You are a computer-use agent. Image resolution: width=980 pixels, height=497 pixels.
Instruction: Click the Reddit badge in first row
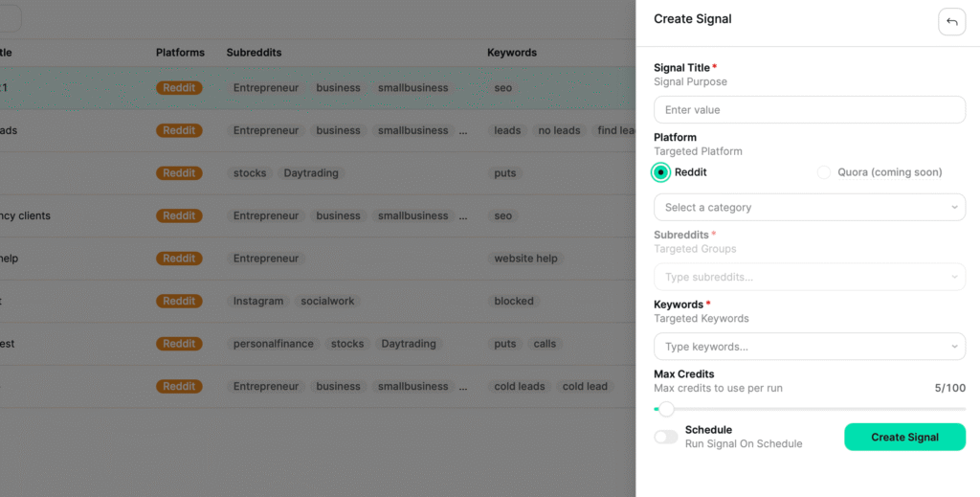point(179,88)
